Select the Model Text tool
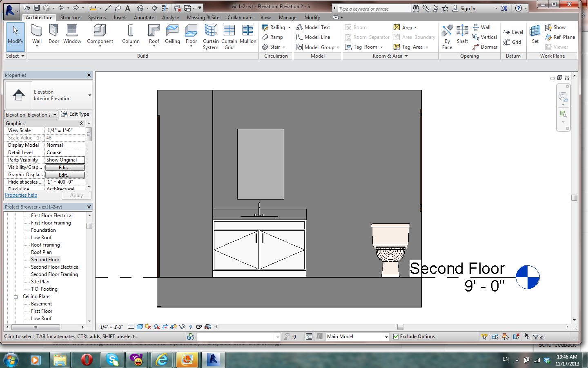This screenshot has width=588, height=368. tap(313, 27)
